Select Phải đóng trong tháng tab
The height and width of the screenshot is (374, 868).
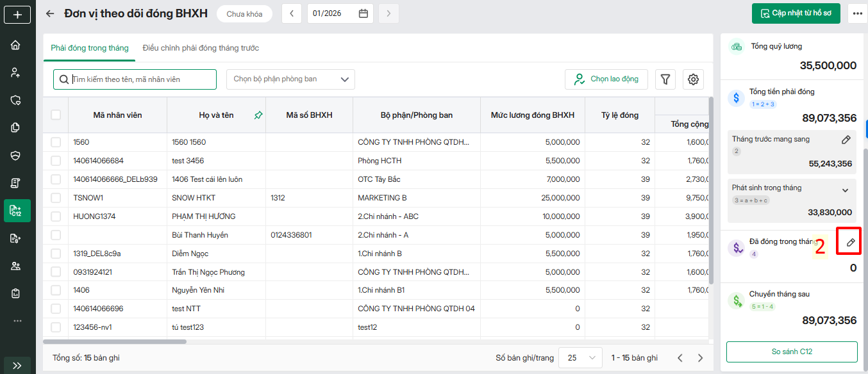click(90, 48)
